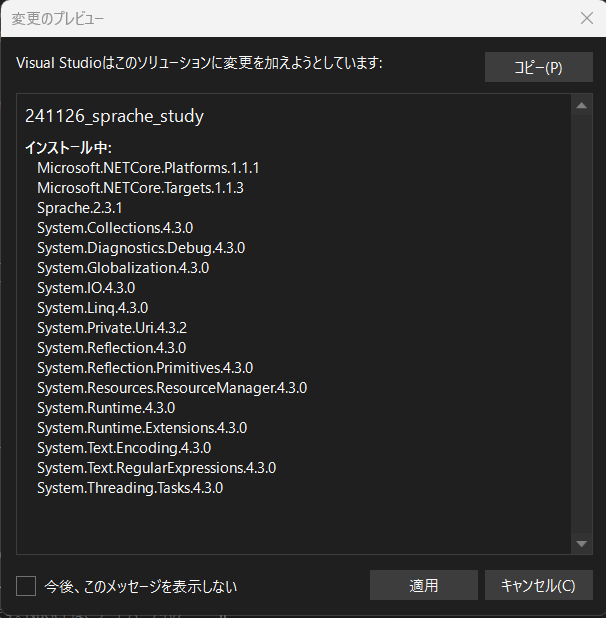The width and height of the screenshot is (606, 618).
Task: Select System.Runtime.Extensions.4.3.0 entry
Action: [142, 428]
